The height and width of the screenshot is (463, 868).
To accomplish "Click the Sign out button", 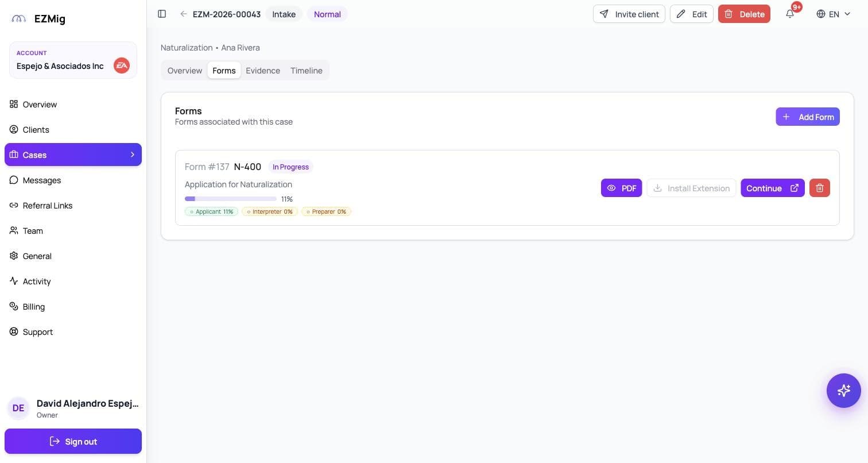I will pyautogui.click(x=73, y=441).
